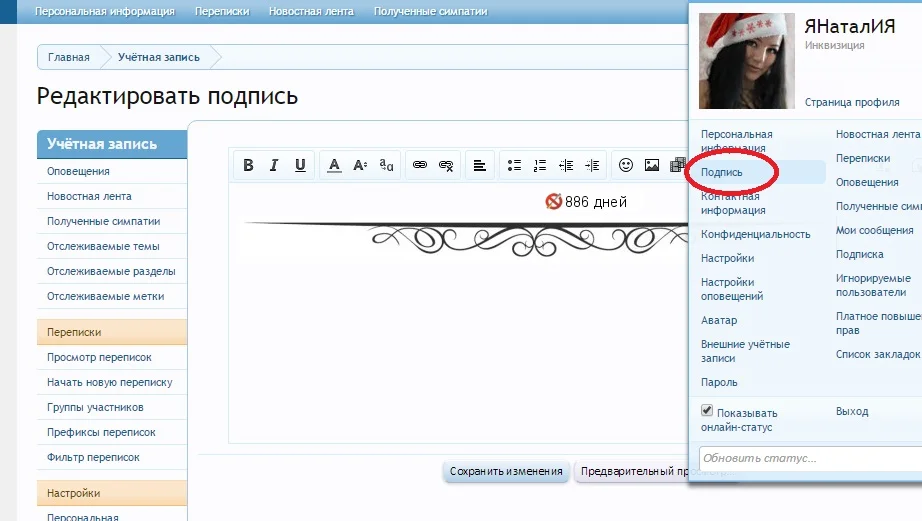Open the smiley emoticon picker
This screenshot has width=922, height=521.
pos(626,165)
